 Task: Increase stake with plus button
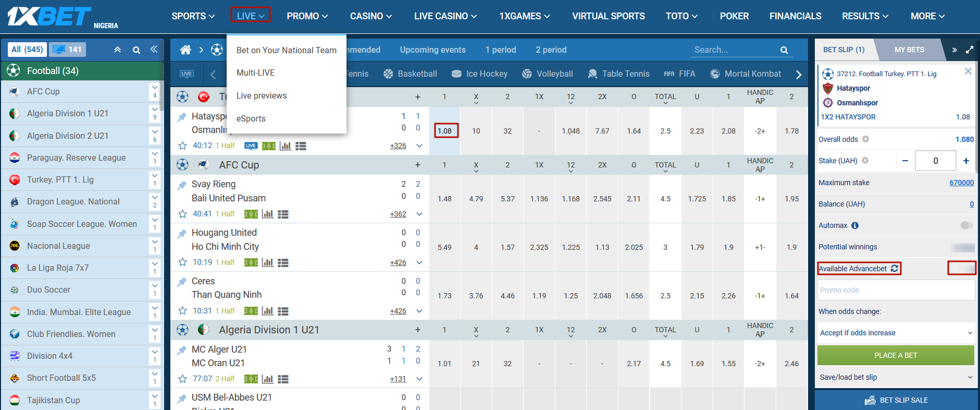point(966,161)
